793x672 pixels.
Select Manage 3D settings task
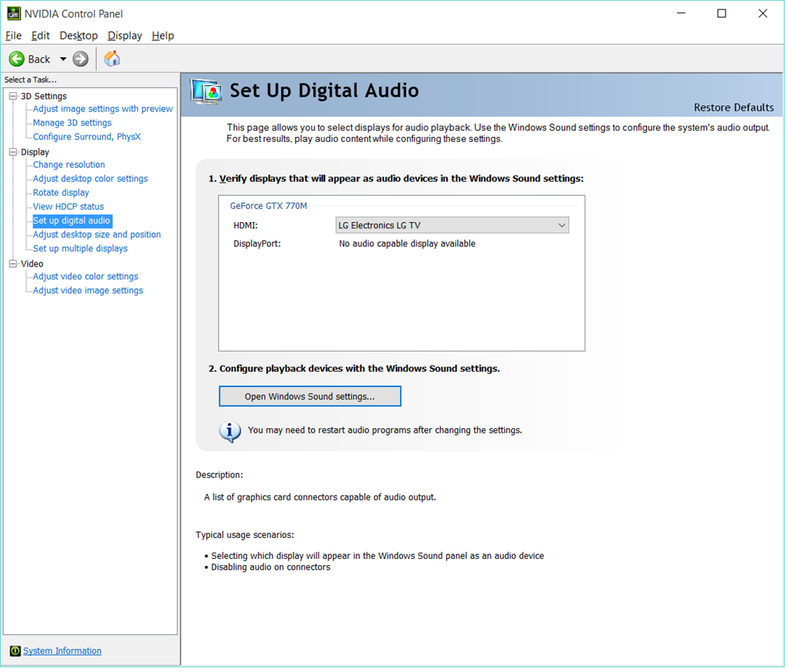73,124
